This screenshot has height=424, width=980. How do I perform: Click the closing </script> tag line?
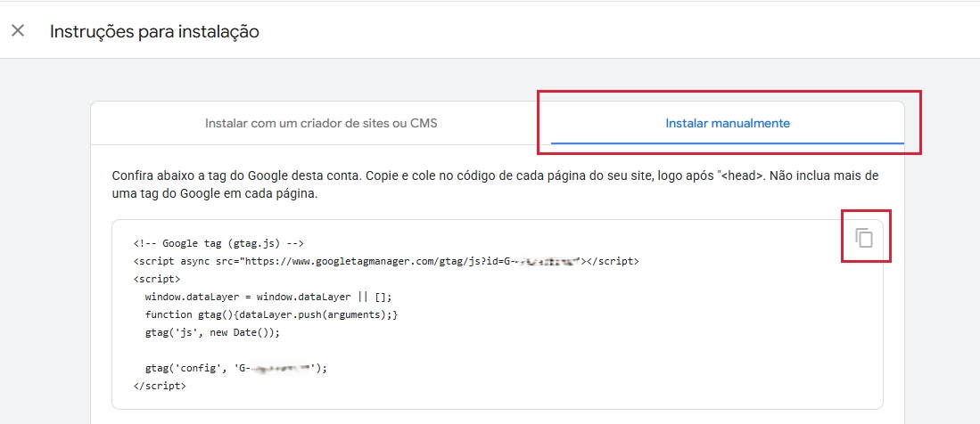point(160,386)
